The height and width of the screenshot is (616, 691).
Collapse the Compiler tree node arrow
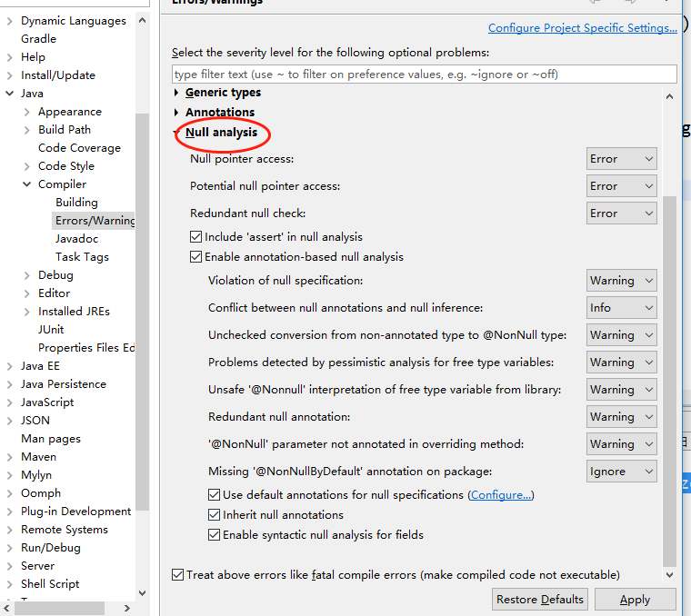point(27,184)
